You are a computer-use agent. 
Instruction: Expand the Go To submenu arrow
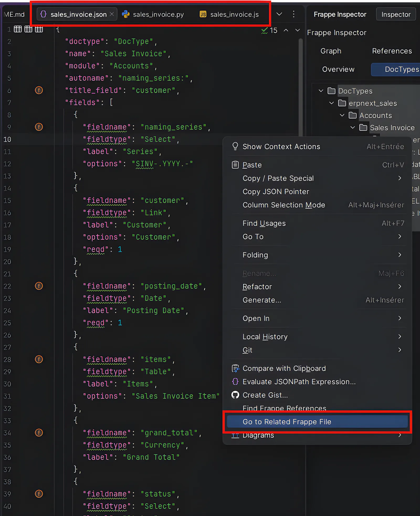tap(400, 237)
